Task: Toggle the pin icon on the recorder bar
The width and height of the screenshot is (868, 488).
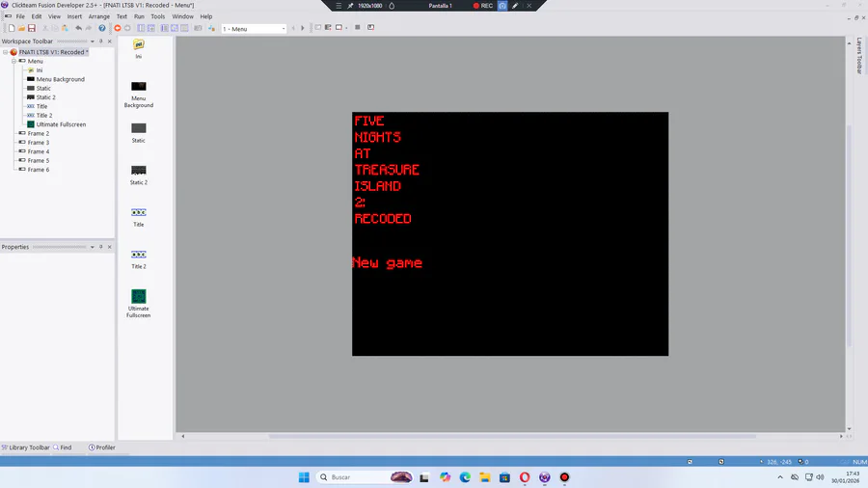Action: [350, 6]
